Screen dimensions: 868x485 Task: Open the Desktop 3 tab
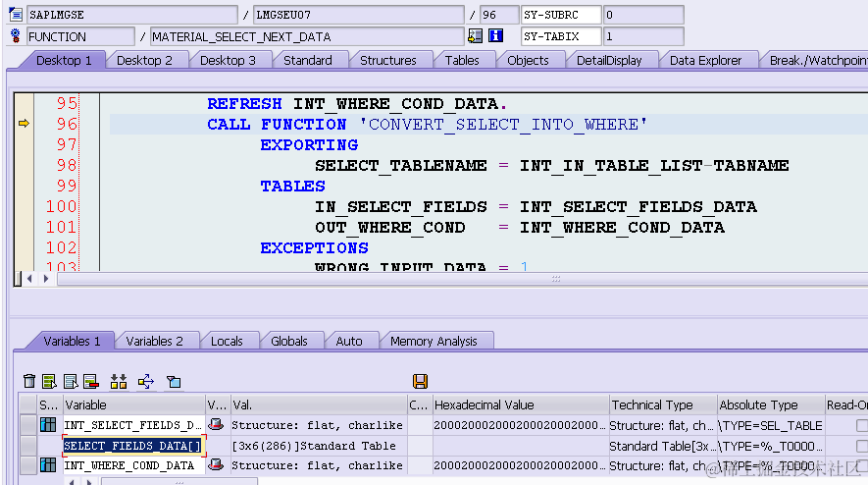tap(228, 61)
